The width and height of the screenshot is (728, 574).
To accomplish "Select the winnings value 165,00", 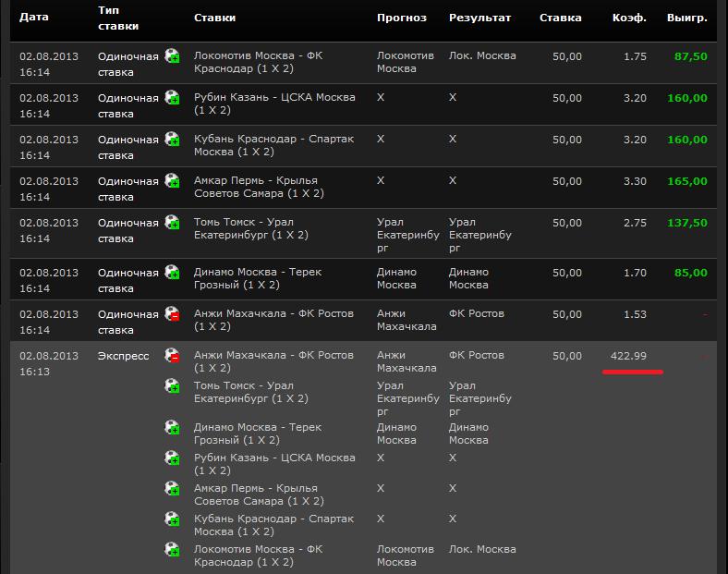I will 687,181.
